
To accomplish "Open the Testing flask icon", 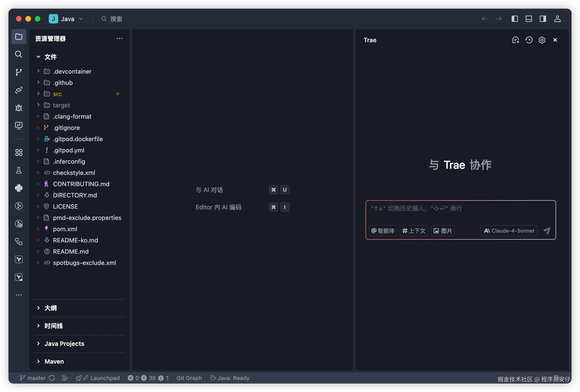I will click(x=19, y=170).
